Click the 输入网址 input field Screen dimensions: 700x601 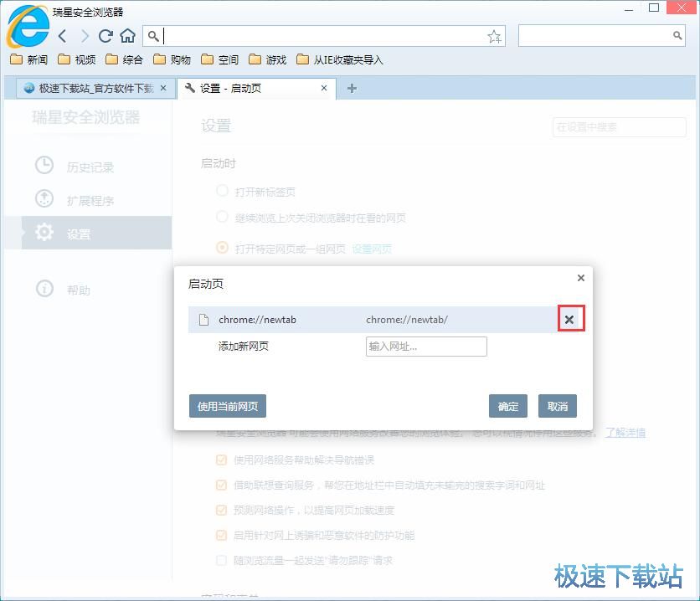point(426,347)
